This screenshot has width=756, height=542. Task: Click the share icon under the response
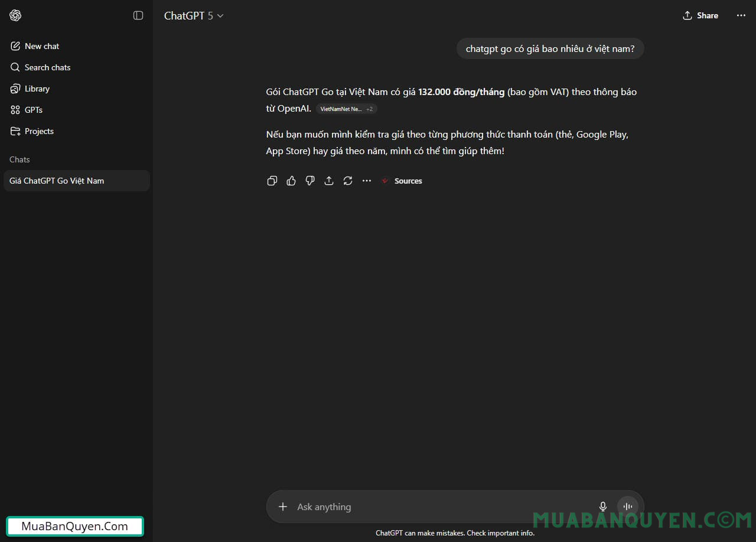pos(329,181)
